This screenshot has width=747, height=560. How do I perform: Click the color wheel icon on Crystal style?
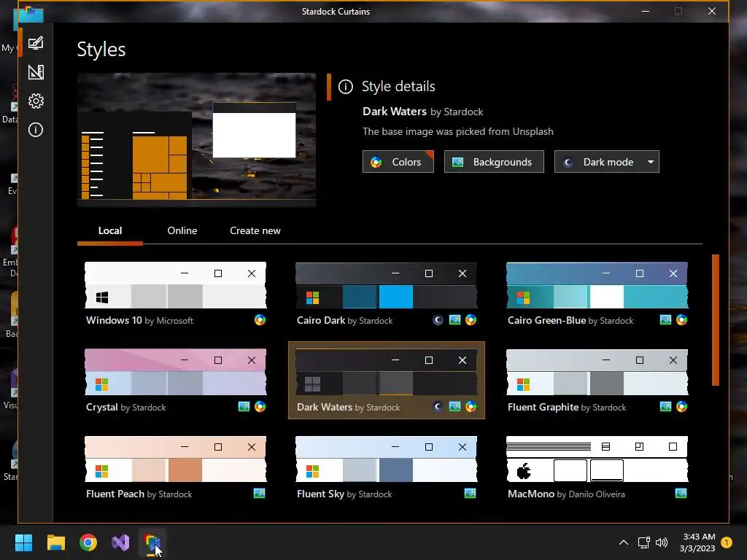260,407
